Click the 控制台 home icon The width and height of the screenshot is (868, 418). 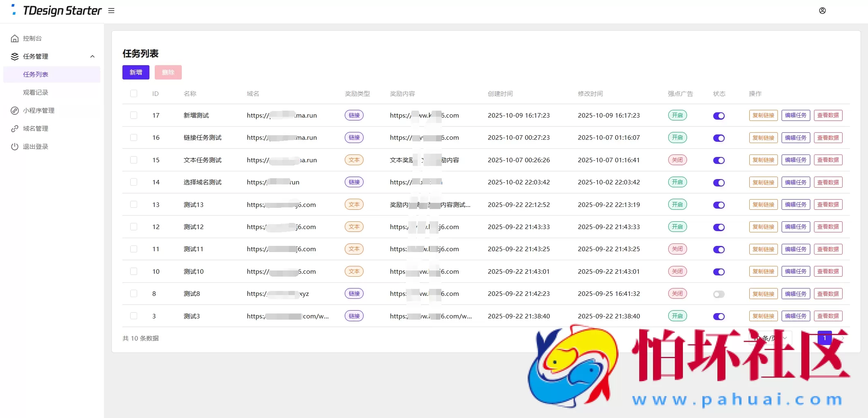pos(15,39)
